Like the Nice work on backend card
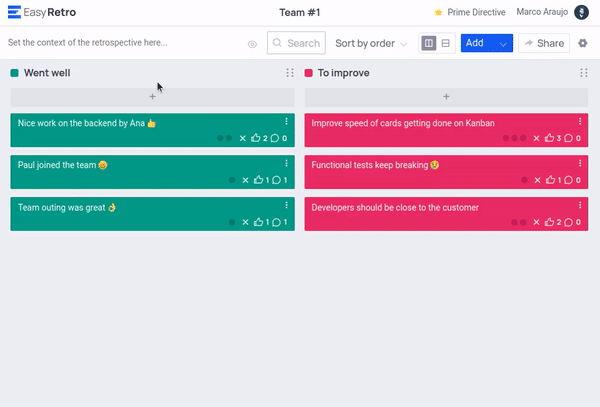The height and width of the screenshot is (407, 600). click(x=256, y=138)
